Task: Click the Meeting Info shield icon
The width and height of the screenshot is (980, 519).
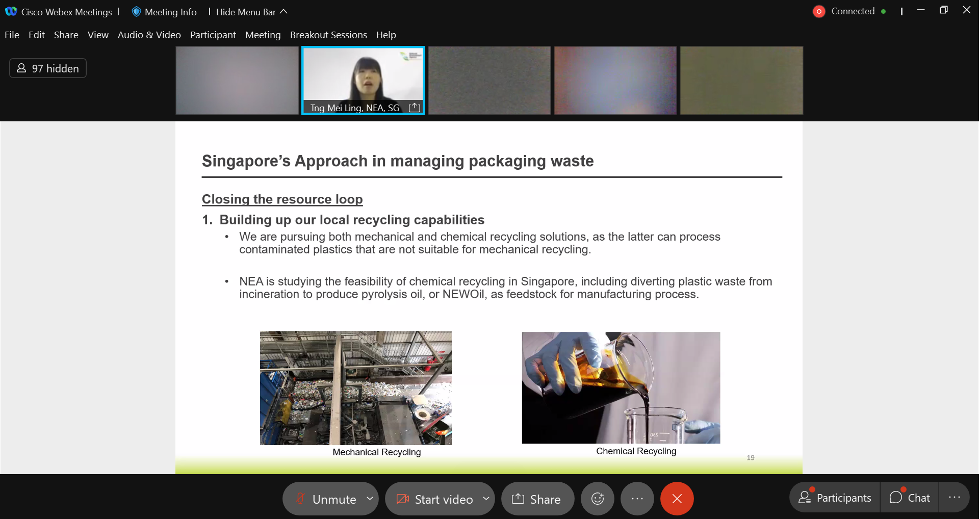Action: pos(136,12)
